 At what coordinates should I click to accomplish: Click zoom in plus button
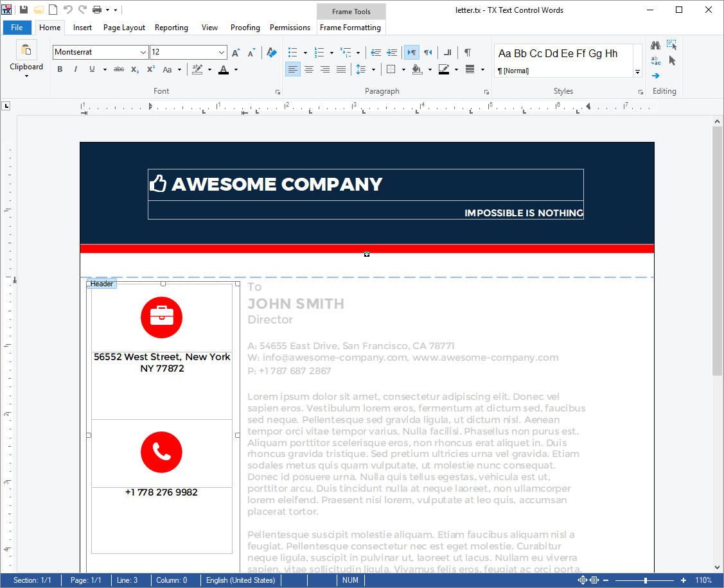[x=684, y=580]
